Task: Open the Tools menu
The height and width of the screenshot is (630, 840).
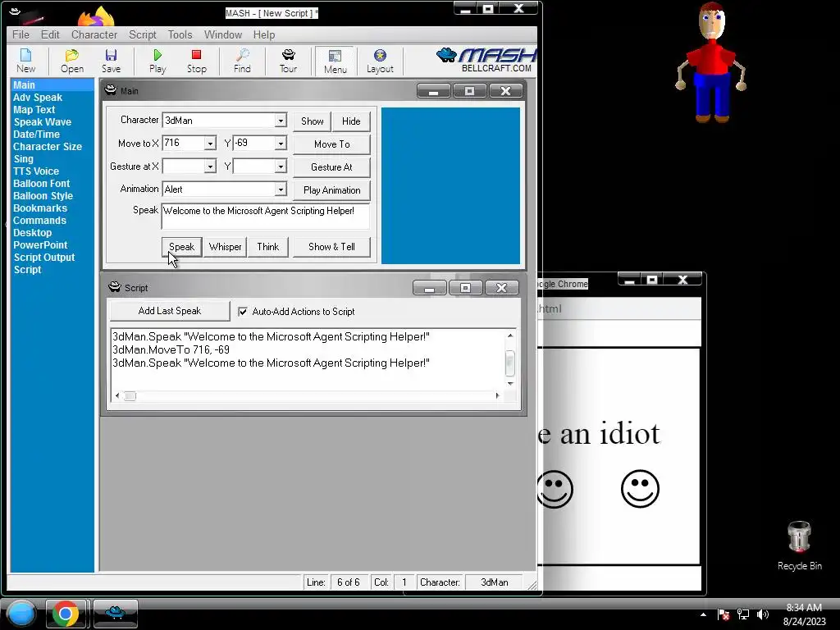Action: point(180,34)
